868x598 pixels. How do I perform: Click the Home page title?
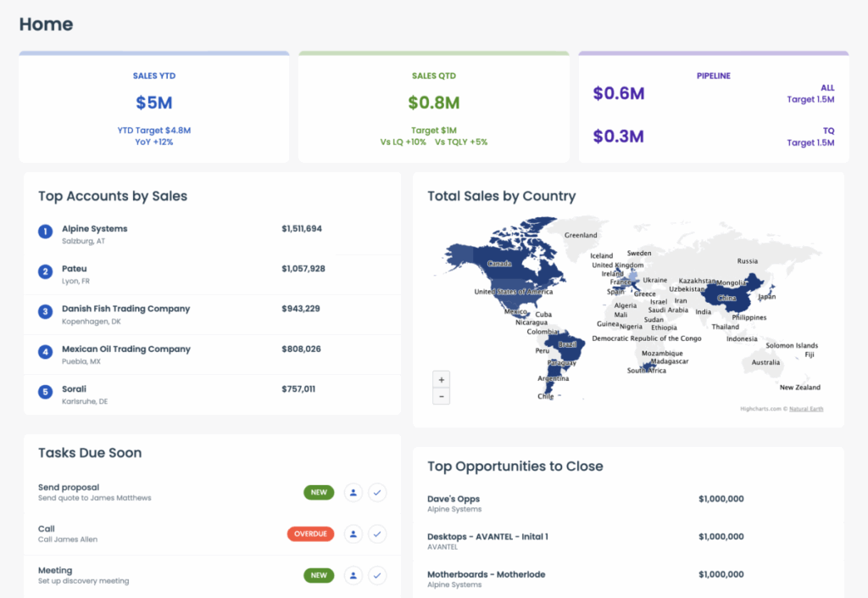click(x=46, y=24)
